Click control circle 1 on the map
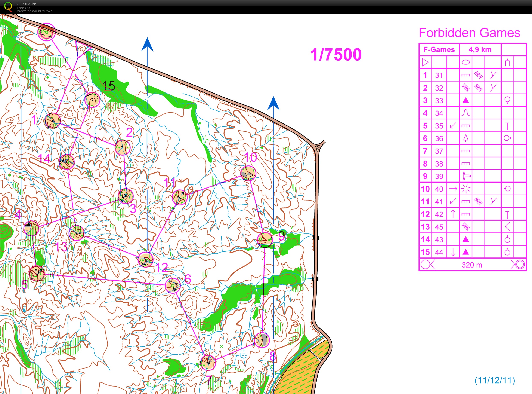This screenshot has height=394, width=532. pyautogui.click(x=53, y=121)
